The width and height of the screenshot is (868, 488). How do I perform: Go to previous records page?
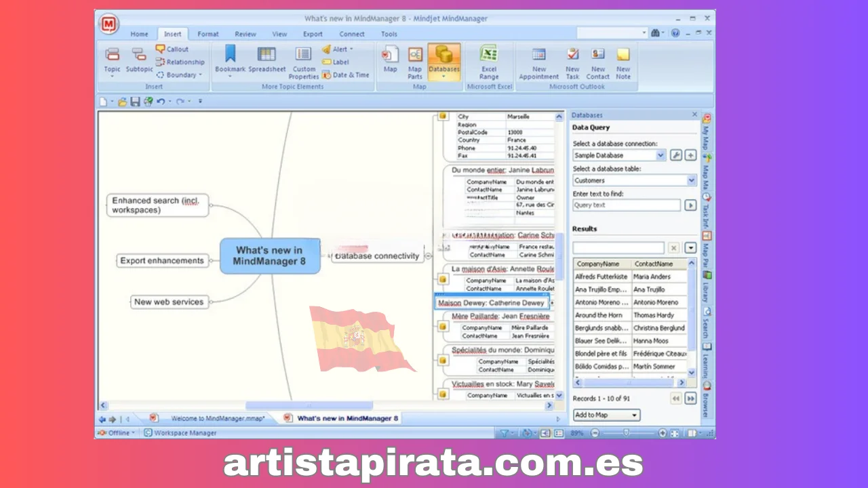(676, 399)
